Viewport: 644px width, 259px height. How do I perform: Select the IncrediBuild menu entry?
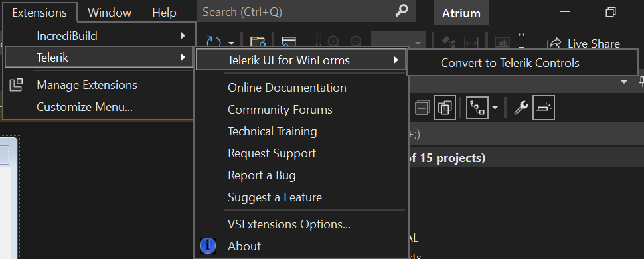[99, 36]
